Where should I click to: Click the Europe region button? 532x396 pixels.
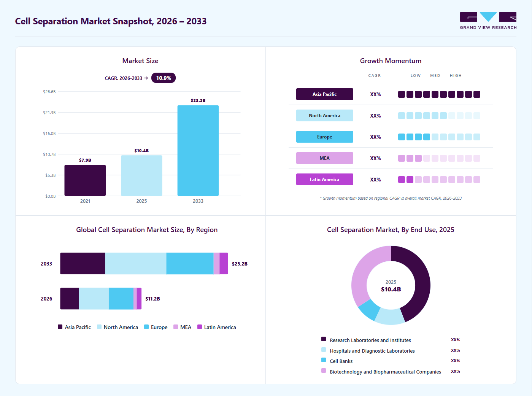pyautogui.click(x=325, y=137)
